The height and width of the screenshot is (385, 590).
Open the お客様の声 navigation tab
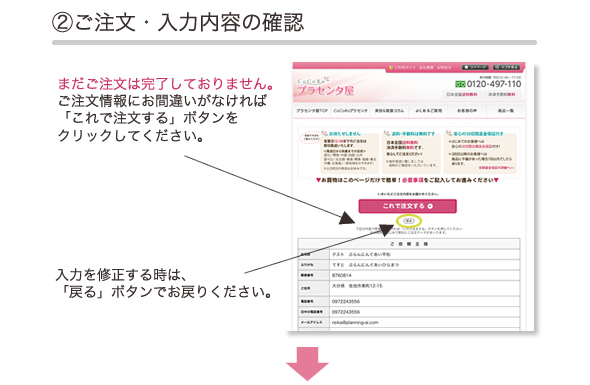pyautogui.click(x=467, y=111)
